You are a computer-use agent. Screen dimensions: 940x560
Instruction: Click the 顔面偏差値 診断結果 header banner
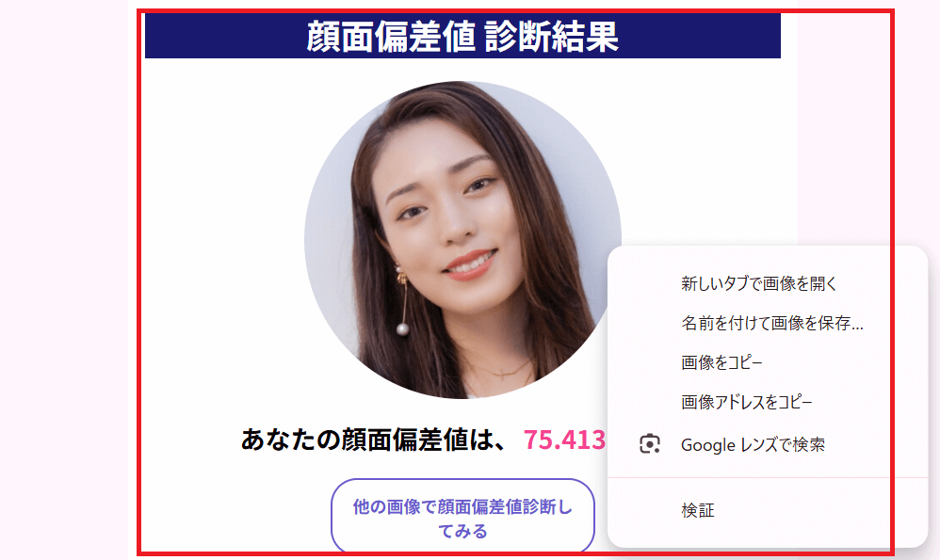[462, 36]
